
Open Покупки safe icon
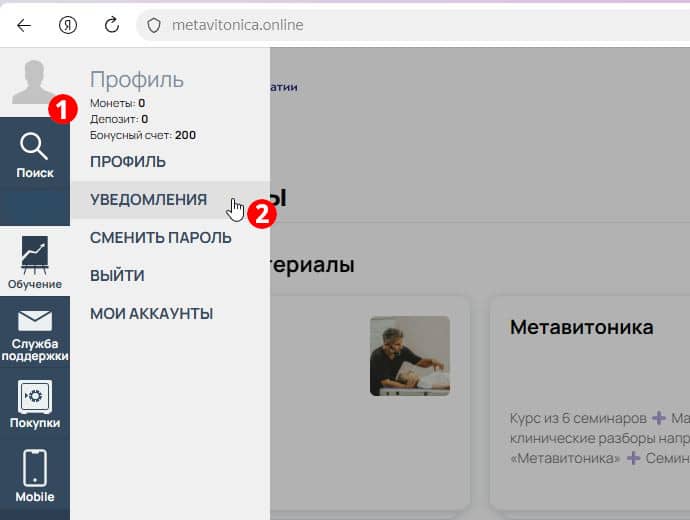[x=34, y=404]
